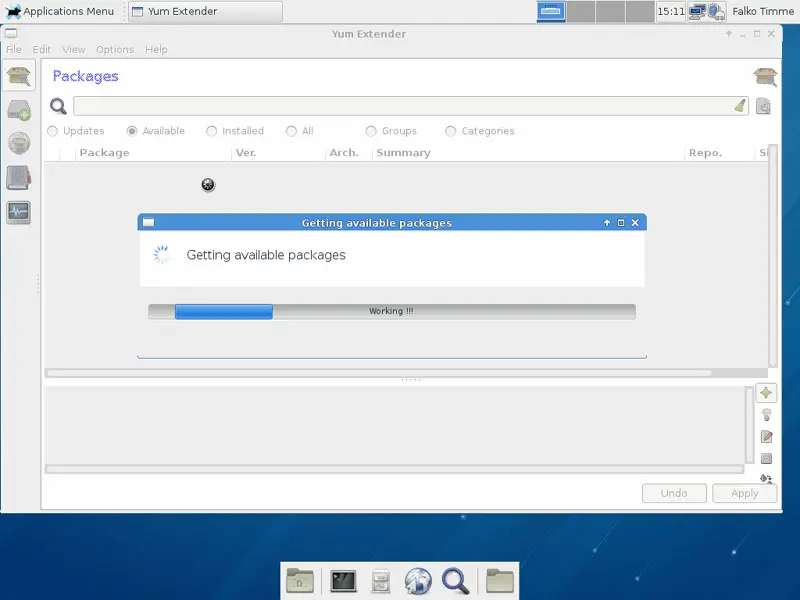
Task: Click the Working progress bar
Action: [392, 311]
